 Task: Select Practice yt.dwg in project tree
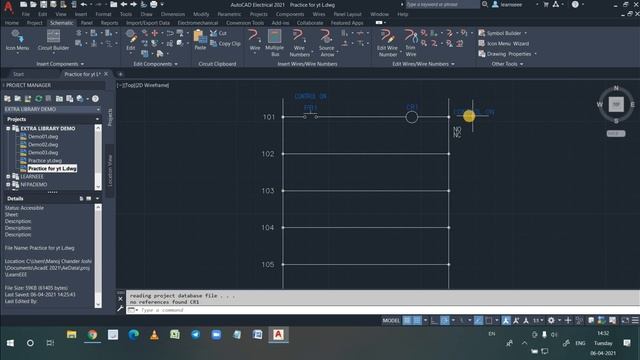click(x=44, y=160)
